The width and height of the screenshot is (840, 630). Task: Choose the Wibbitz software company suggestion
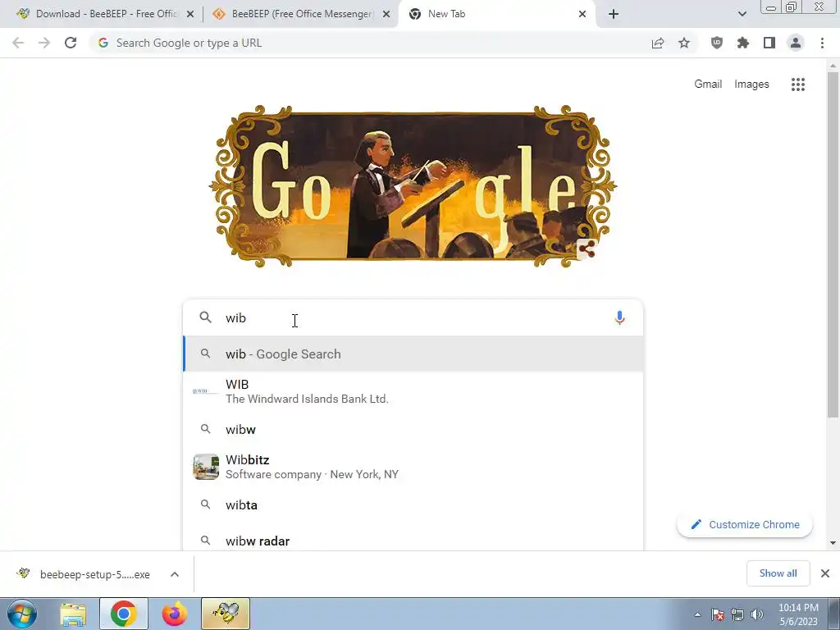tap(413, 467)
